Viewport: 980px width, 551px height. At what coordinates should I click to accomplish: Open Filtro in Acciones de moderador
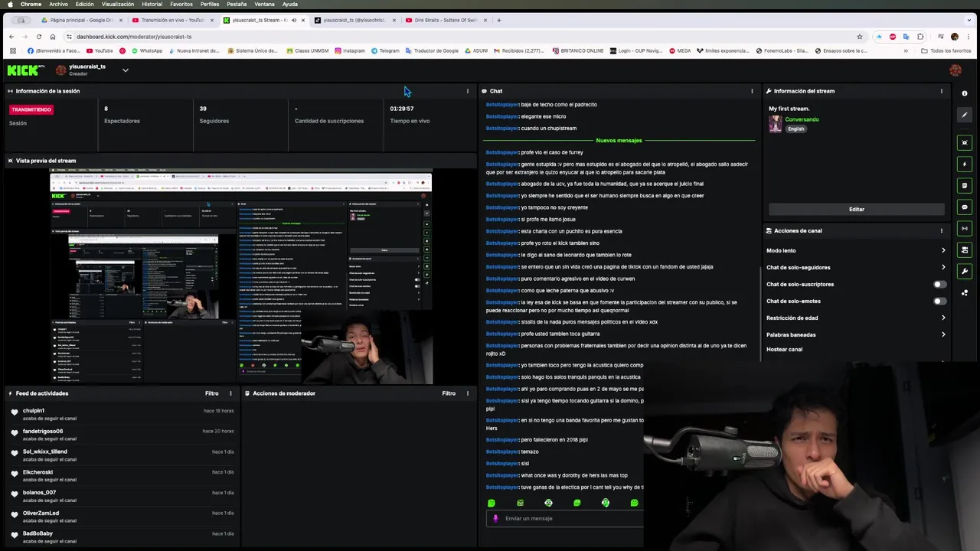(x=449, y=393)
